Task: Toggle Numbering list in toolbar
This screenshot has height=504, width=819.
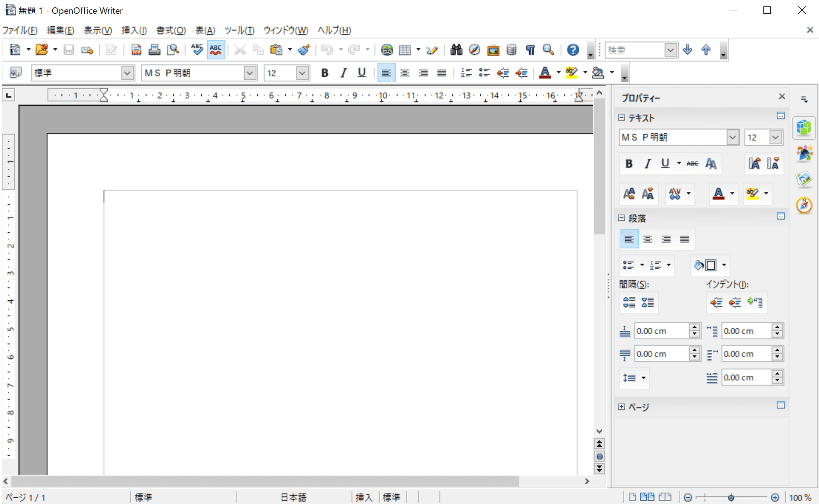Action: click(x=466, y=73)
